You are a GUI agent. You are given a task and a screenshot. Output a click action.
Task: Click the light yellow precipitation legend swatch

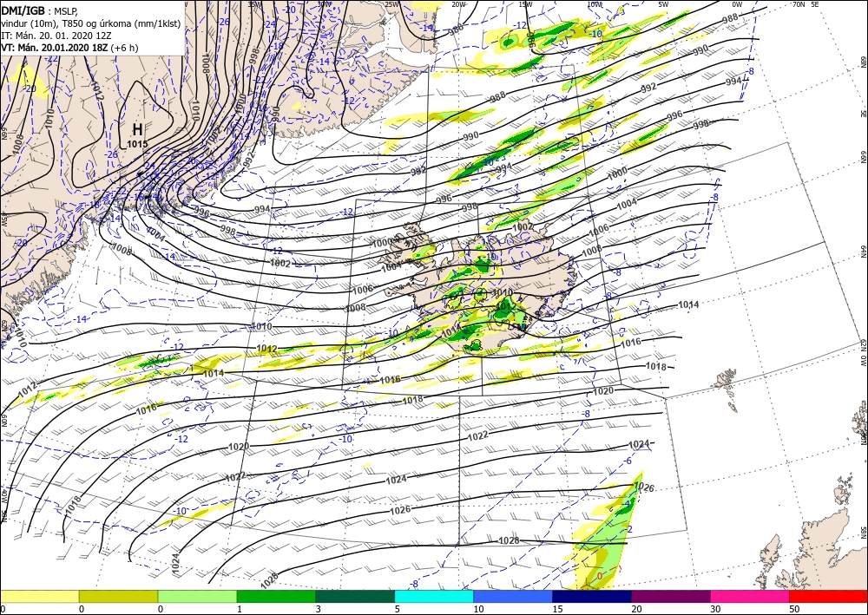click(x=39, y=596)
